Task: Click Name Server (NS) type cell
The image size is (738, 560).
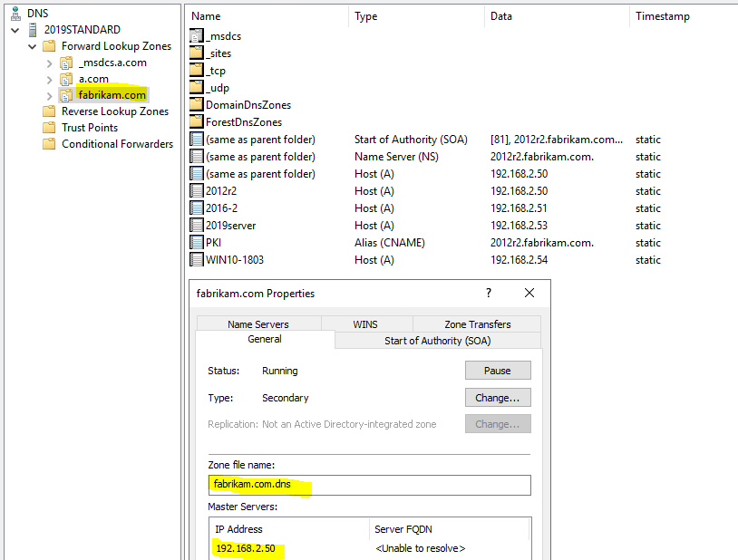Action: pos(396,157)
